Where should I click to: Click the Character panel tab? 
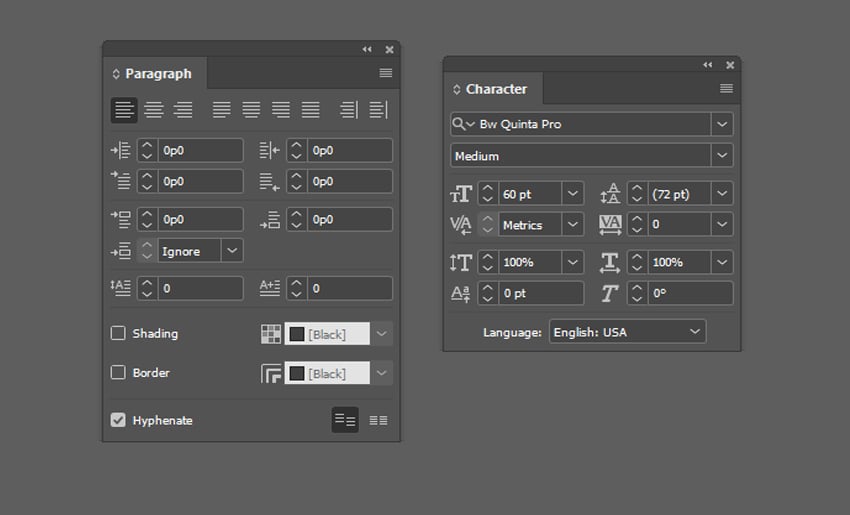[x=493, y=89]
